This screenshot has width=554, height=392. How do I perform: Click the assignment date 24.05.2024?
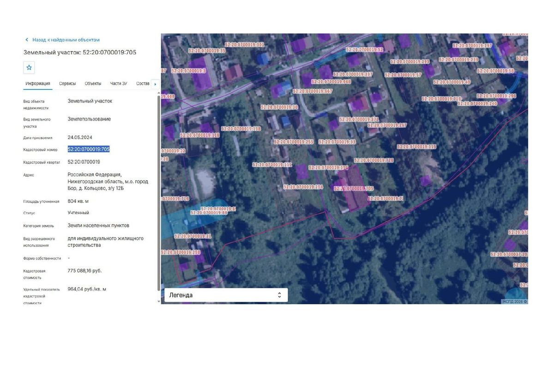point(80,137)
